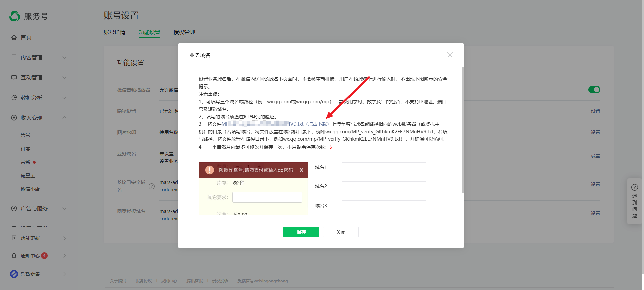
Task: Open the 带货 submenu item
Action: click(25, 162)
